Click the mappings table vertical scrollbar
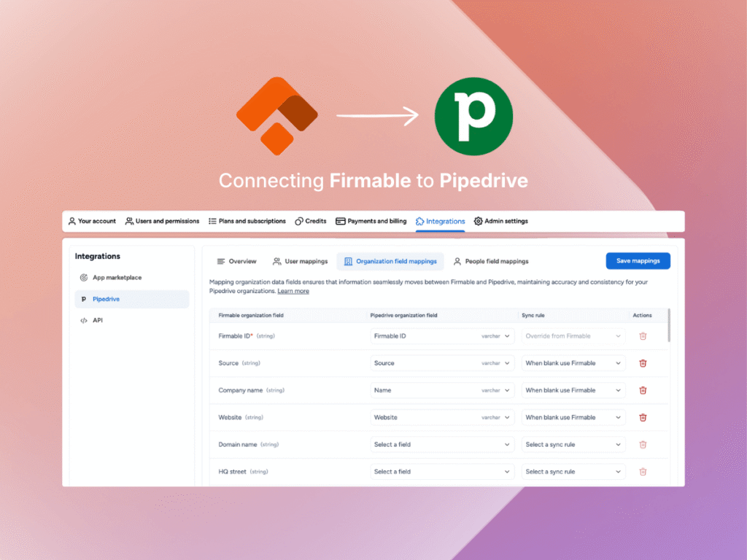The width and height of the screenshot is (747, 560). click(x=668, y=324)
